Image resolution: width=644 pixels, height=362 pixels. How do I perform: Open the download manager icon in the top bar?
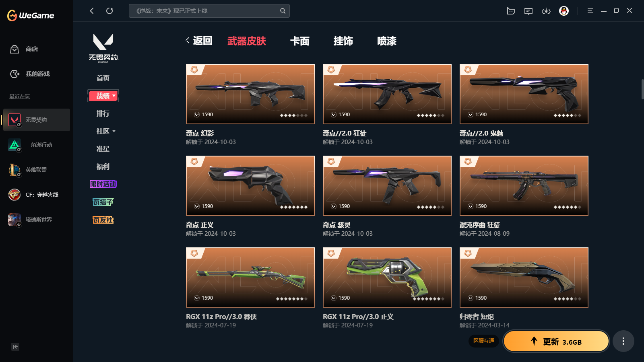(546, 11)
